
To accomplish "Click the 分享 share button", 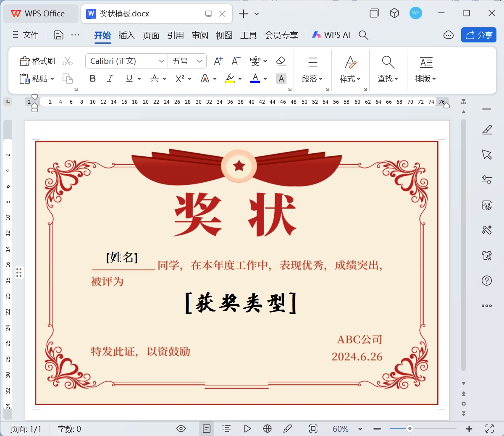I will (479, 35).
